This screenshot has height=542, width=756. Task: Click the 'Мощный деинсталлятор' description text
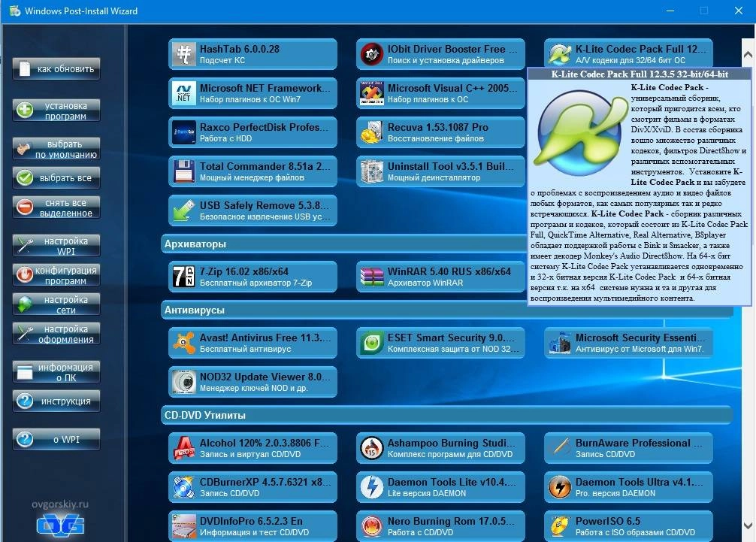[x=434, y=177]
